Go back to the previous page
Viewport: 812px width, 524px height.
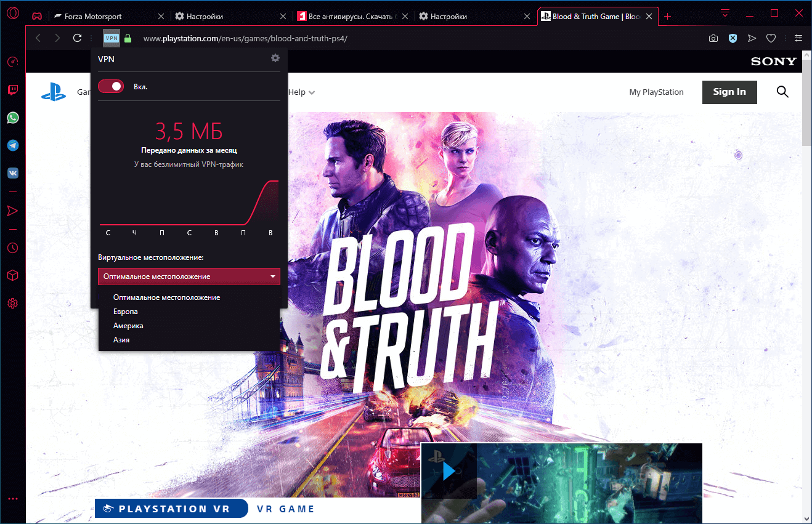(x=38, y=38)
